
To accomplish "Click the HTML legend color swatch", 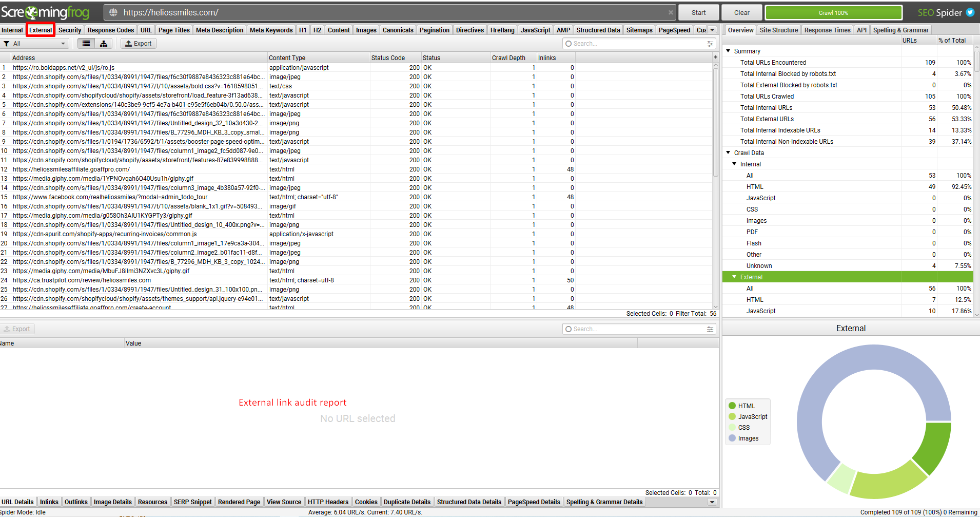I will coord(732,406).
